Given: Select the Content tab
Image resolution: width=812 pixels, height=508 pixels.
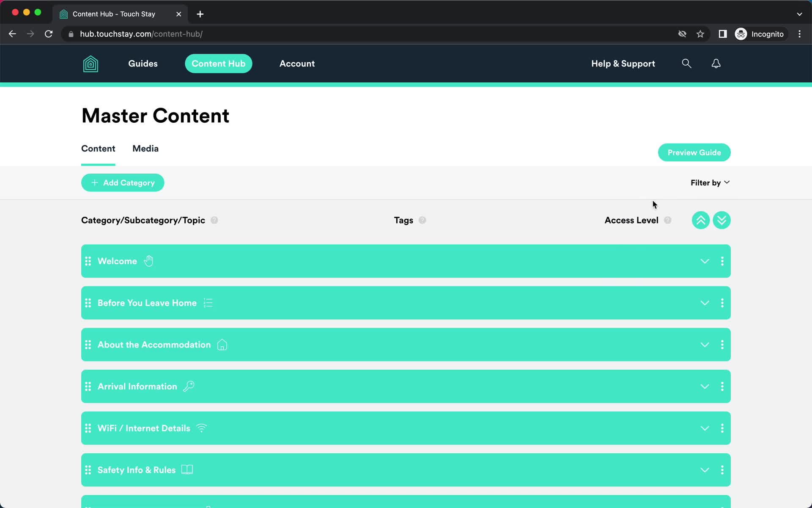Looking at the screenshot, I should click(98, 148).
